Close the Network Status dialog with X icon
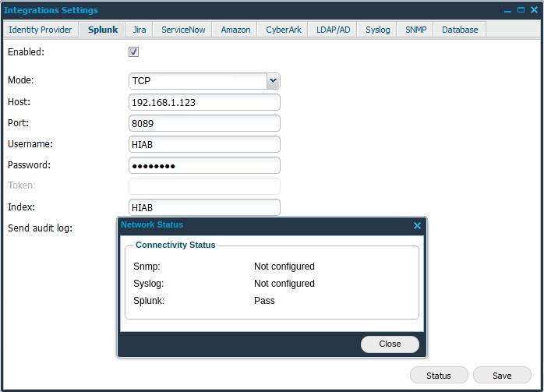The width and height of the screenshot is (544, 392). [417, 225]
